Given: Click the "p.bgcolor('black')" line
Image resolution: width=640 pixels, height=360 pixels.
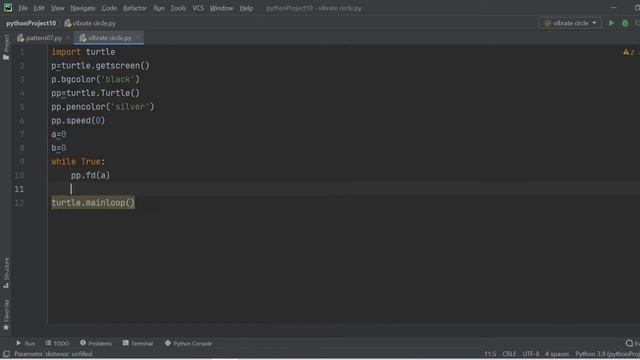Looking at the screenshot, I should (x=96, y=80).
